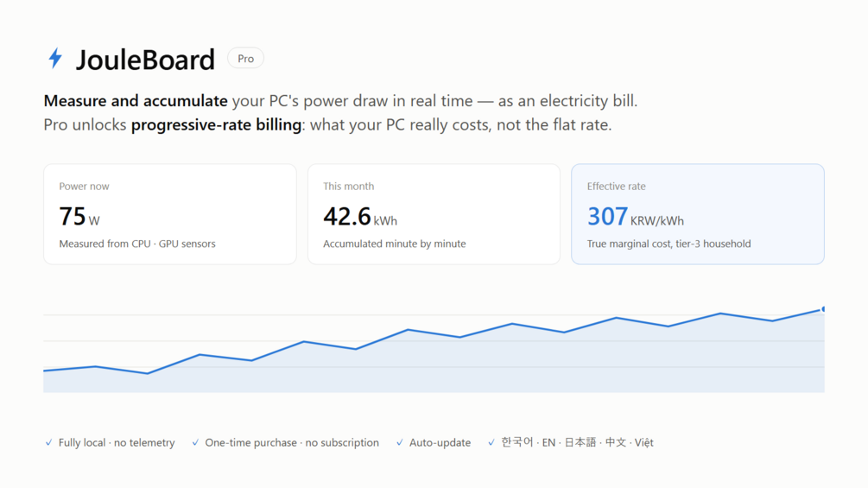Click the first peak on the usage chart
868x488 pixels.
95,366
